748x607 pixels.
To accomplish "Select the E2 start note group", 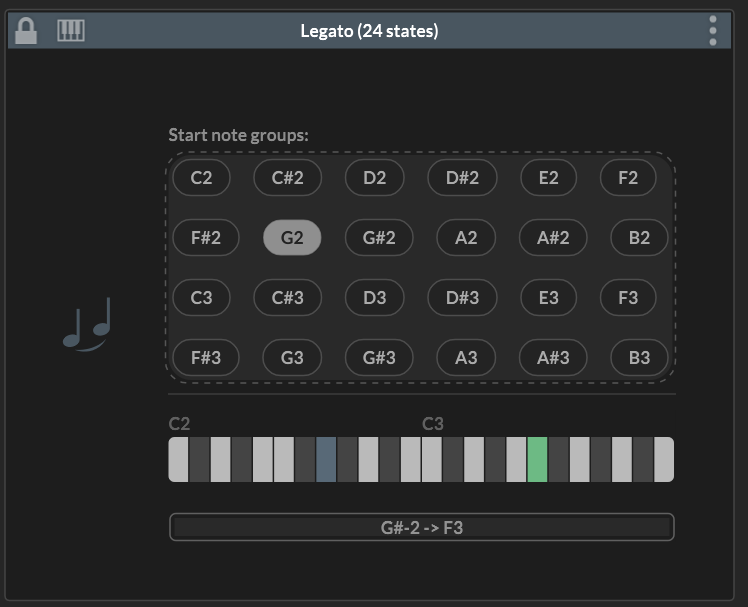I will pyautogui.click(x=549, y=178).
